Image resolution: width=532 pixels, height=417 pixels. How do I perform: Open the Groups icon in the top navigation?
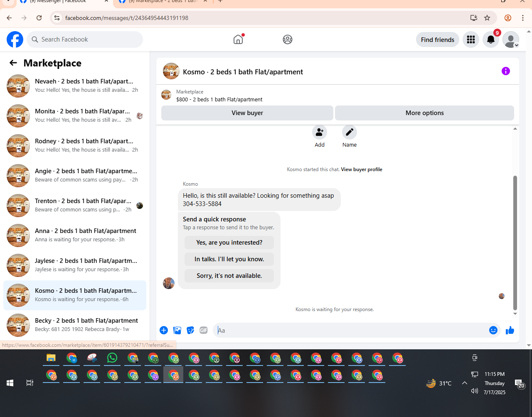coord(288,39)
